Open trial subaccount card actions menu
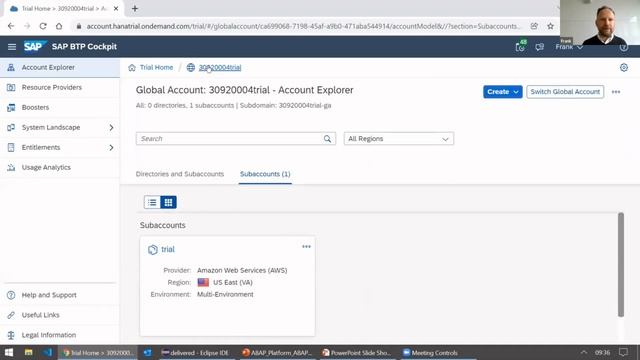640x360 pixels. [x=307, y=247]
